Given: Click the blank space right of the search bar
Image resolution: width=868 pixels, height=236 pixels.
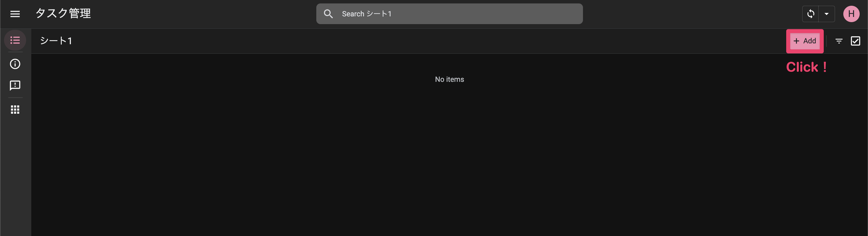Looking at the screenshot, I should pyautogui.click(x=691, y=14).
